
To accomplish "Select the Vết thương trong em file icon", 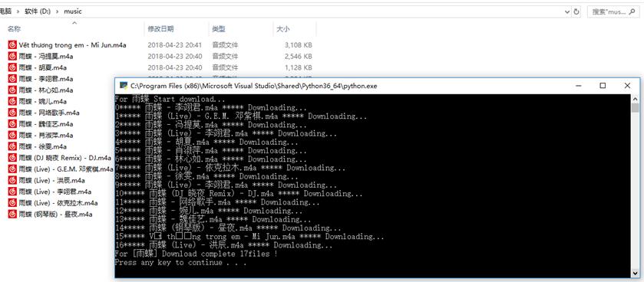I will point(13,44).
